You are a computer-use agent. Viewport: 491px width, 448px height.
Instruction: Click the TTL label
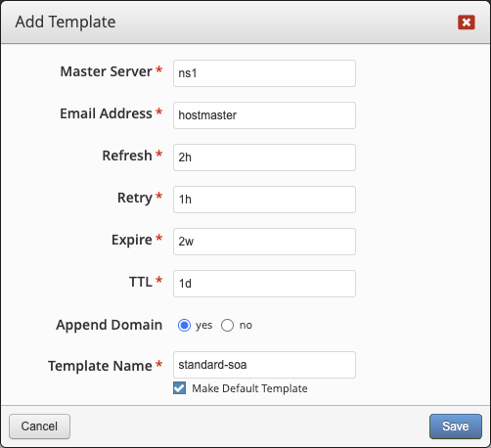coord(141,282)
